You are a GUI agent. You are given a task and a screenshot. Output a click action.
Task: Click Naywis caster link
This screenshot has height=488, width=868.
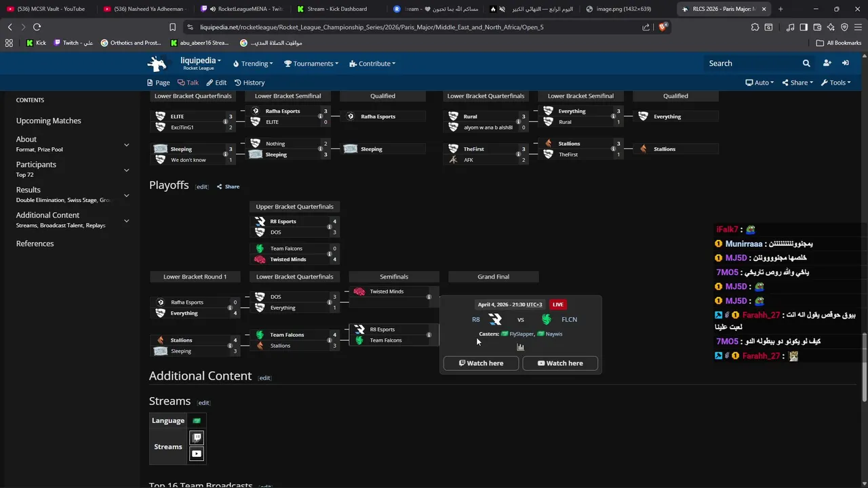pos(554,334)
